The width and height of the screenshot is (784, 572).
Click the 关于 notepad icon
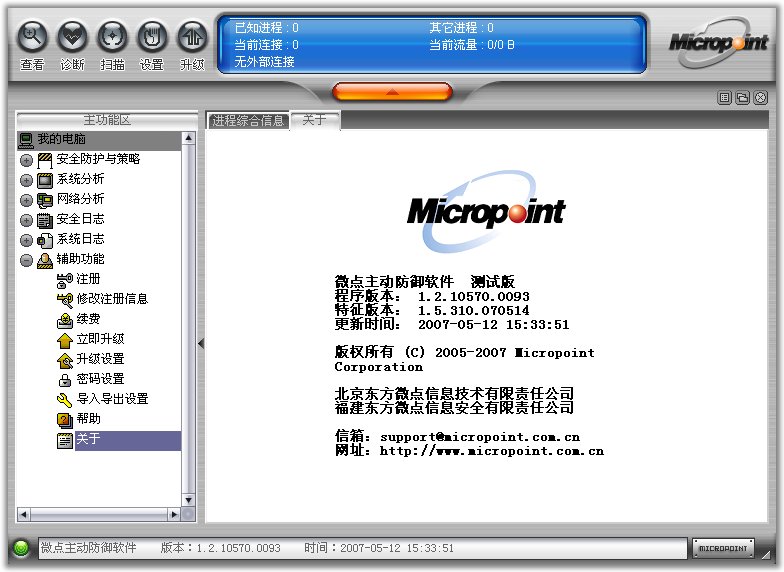point(65,440)
